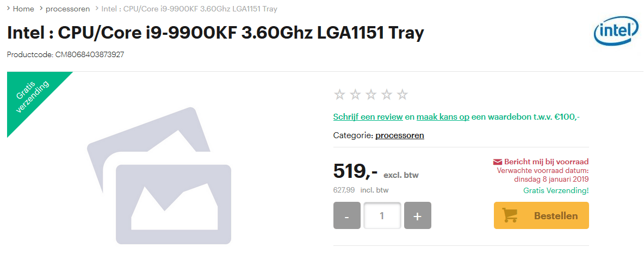644x266 pixels.
Task: Click the third rating star
Action: coord(371,95)
